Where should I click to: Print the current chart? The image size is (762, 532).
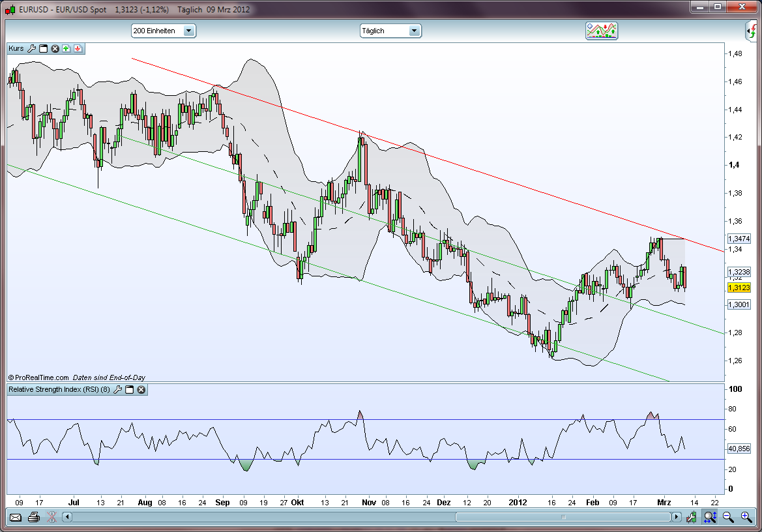pyautogui.click(x=33, y=517)
